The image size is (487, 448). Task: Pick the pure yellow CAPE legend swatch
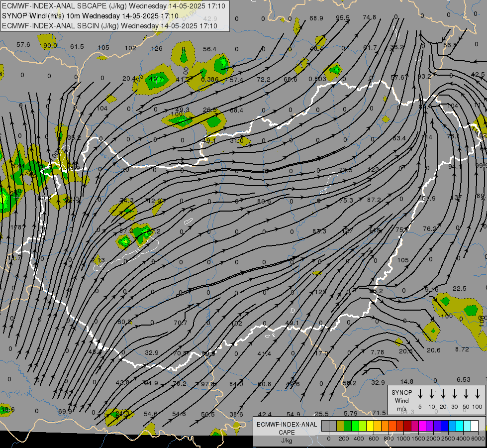(370, 426)
